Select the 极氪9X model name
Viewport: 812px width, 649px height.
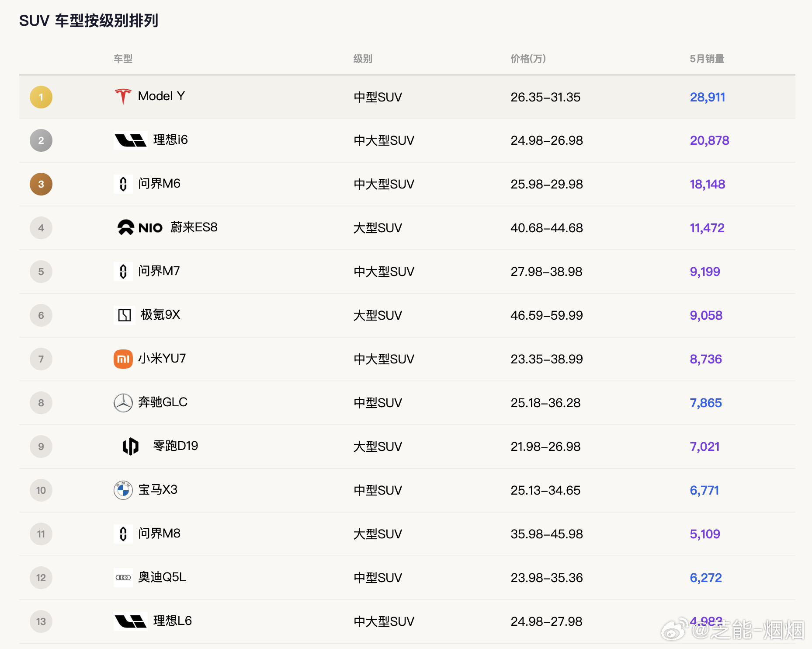[x=160, y=314]
